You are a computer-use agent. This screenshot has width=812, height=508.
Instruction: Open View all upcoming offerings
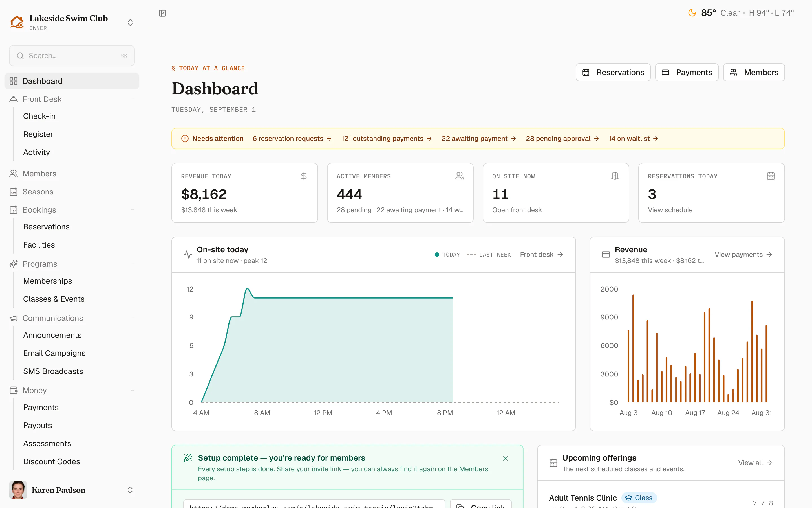click(755, 463)
